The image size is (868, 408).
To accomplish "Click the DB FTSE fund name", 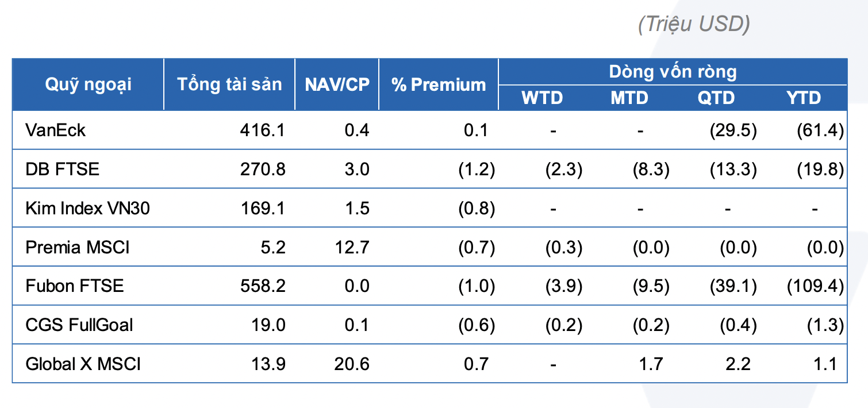I will pyautogui.click(x=63, y=170).
